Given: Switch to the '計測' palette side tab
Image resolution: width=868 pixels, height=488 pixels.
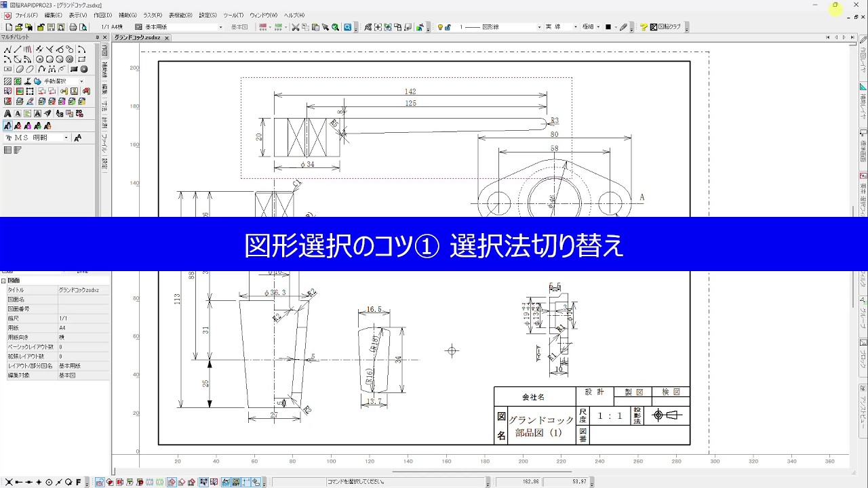Looking at the screenshot, I should coord(104,122).
